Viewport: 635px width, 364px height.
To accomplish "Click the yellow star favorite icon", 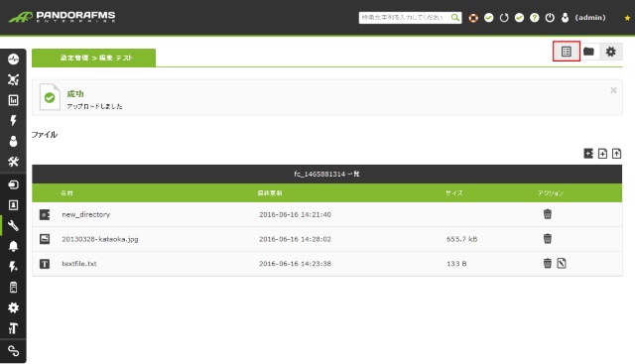I will tap(627, 18).
